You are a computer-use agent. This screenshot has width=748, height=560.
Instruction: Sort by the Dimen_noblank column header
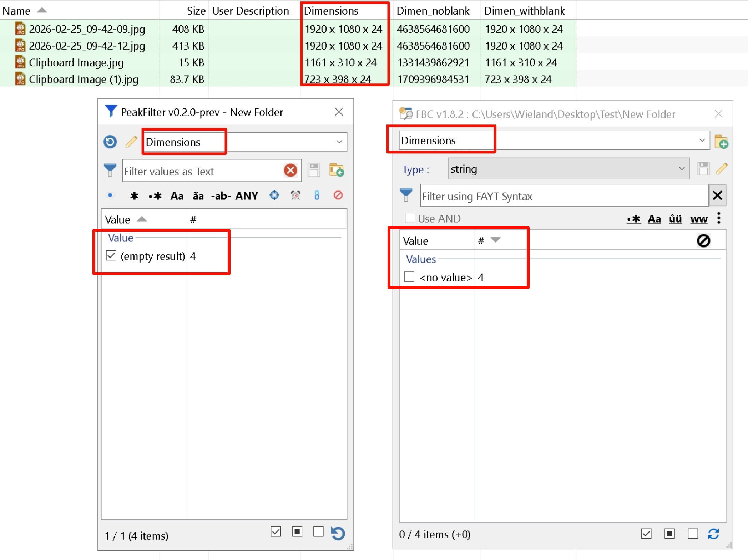point(433,11)
